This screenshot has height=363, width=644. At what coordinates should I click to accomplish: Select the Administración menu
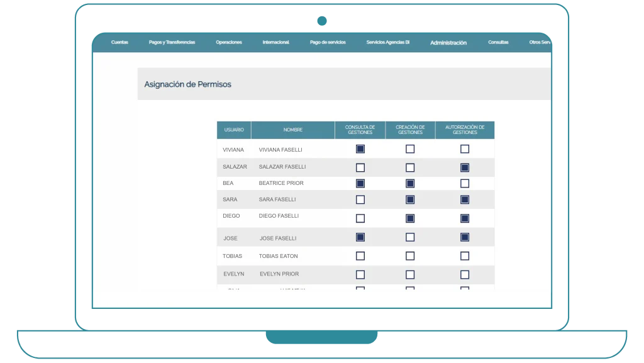(x=448, y=43)
